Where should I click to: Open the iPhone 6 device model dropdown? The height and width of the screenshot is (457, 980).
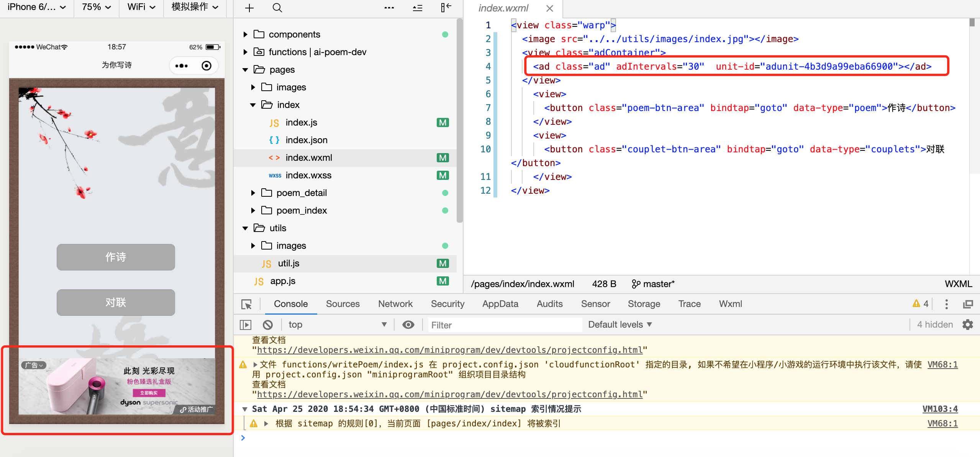[37, 7]
